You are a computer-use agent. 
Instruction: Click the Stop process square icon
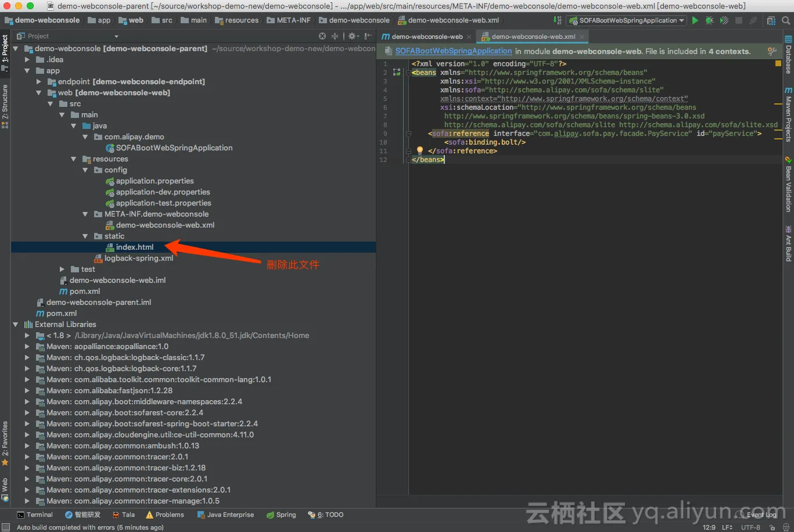(739, 20)
